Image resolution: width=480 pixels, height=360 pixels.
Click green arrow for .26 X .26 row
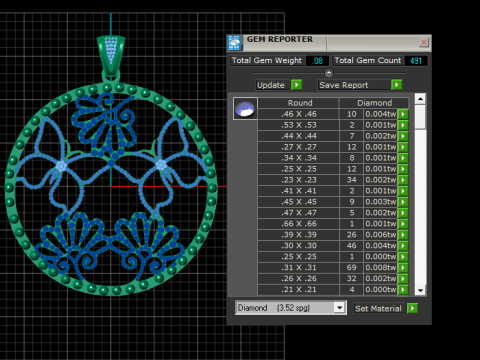point(403,279)
